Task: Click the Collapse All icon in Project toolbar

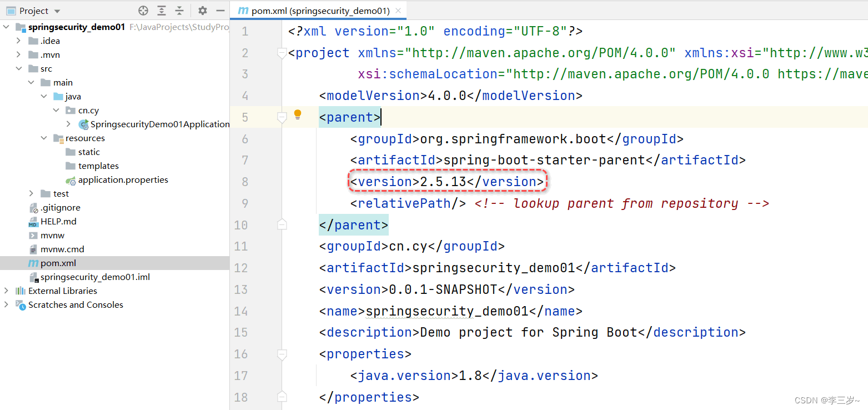Action: [x=179, y=11]
